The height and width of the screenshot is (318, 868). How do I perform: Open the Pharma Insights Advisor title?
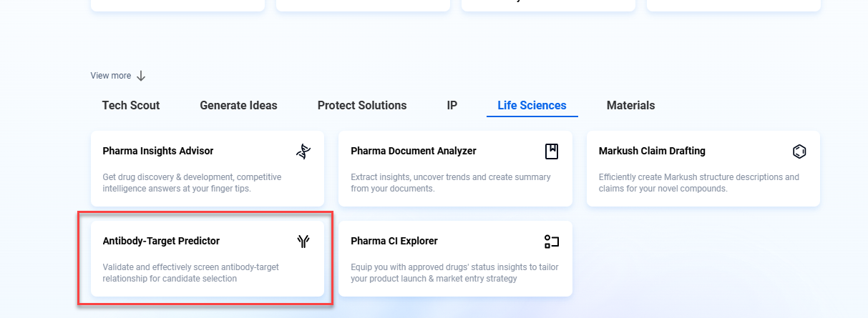pos(158,151)
